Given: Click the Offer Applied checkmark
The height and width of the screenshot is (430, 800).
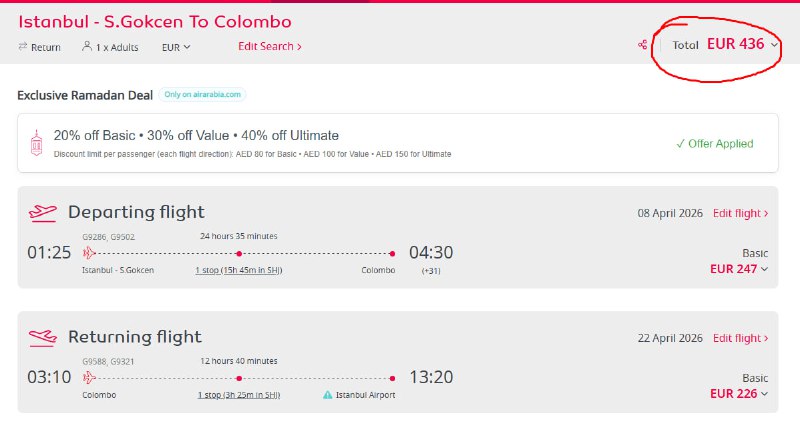Looking at the screenshot, I should pos(680,143).
